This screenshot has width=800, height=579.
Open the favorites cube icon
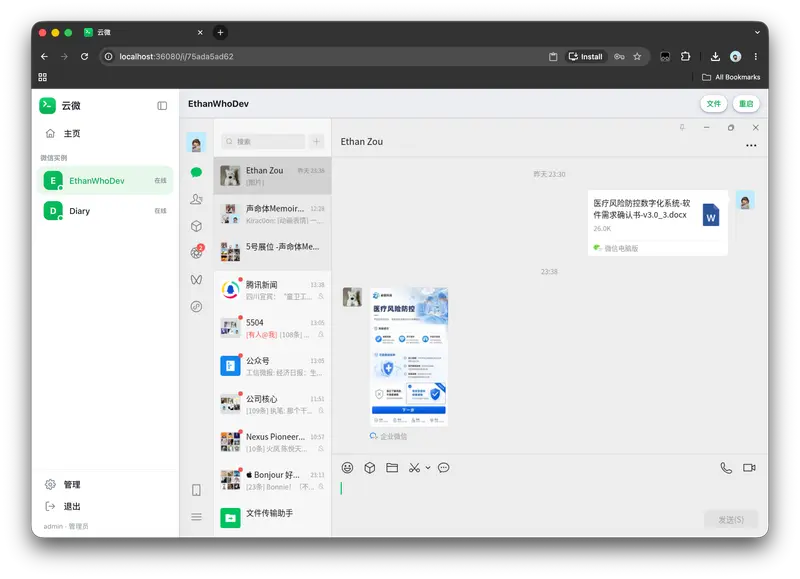pyautogui.click(x=196, y=226)
